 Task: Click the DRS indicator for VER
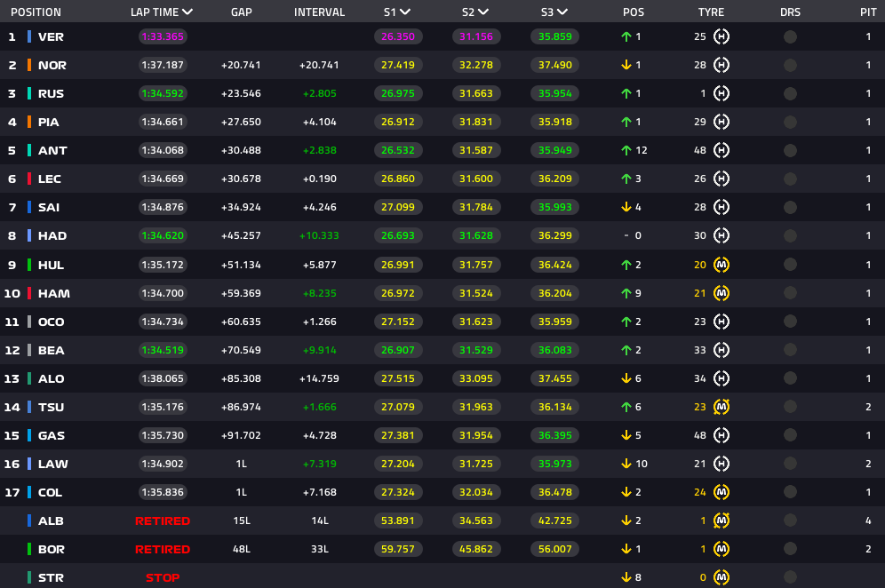tap(790, 36)
